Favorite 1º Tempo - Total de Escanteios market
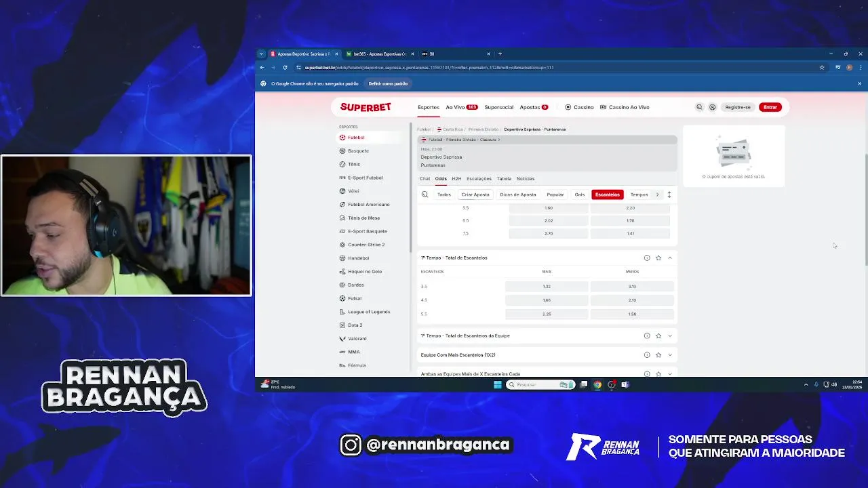The height and width of the screenshot is (488, 868). click(658, 258)
